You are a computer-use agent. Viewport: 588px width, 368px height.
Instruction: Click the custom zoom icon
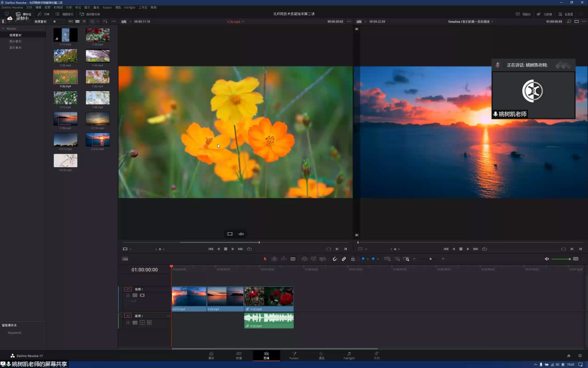[x=407, y=259]
